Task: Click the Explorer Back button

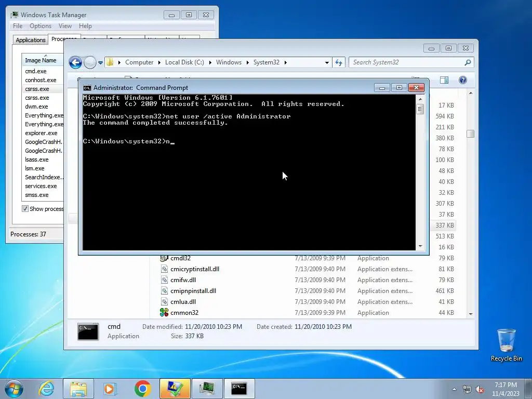Action: coord(75,62)
